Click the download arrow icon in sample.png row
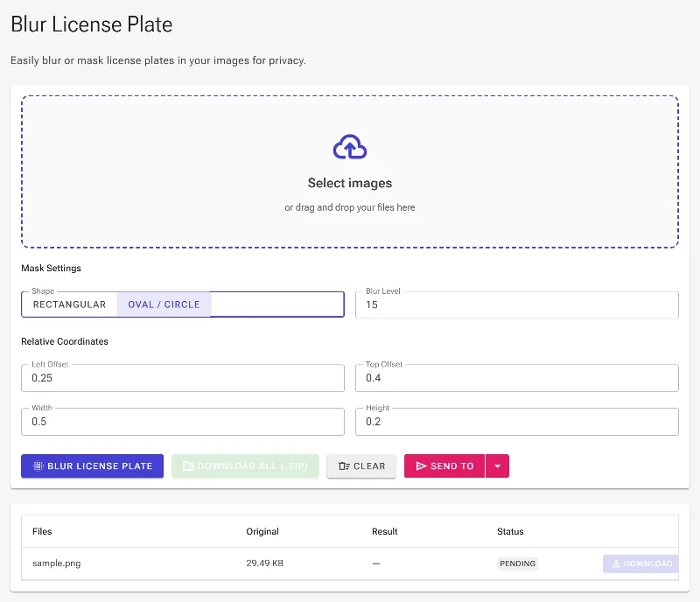Screen dimensions: 700x602 pos(616,563)
